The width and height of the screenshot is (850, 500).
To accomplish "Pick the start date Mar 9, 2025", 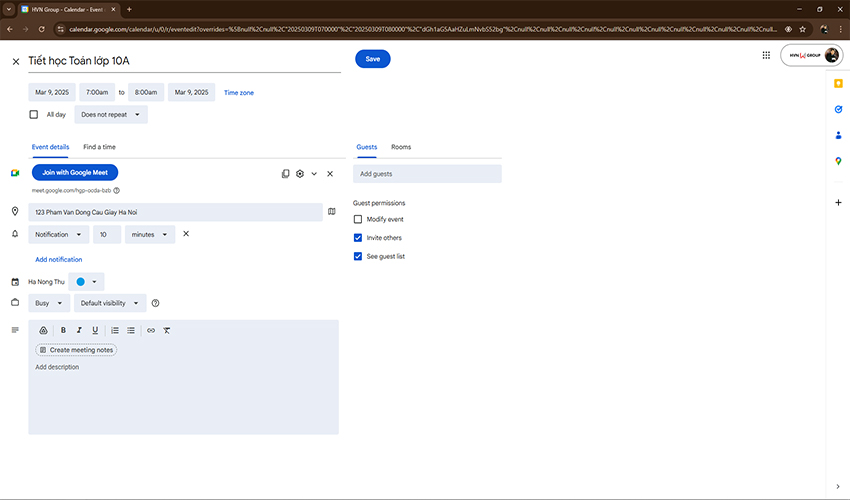I will (x=52, y=92).
